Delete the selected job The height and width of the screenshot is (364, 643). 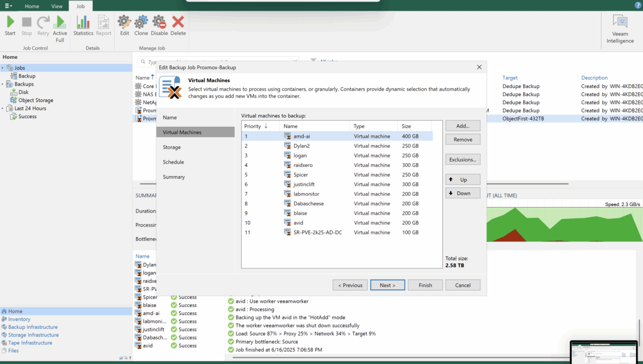point(178,25)
